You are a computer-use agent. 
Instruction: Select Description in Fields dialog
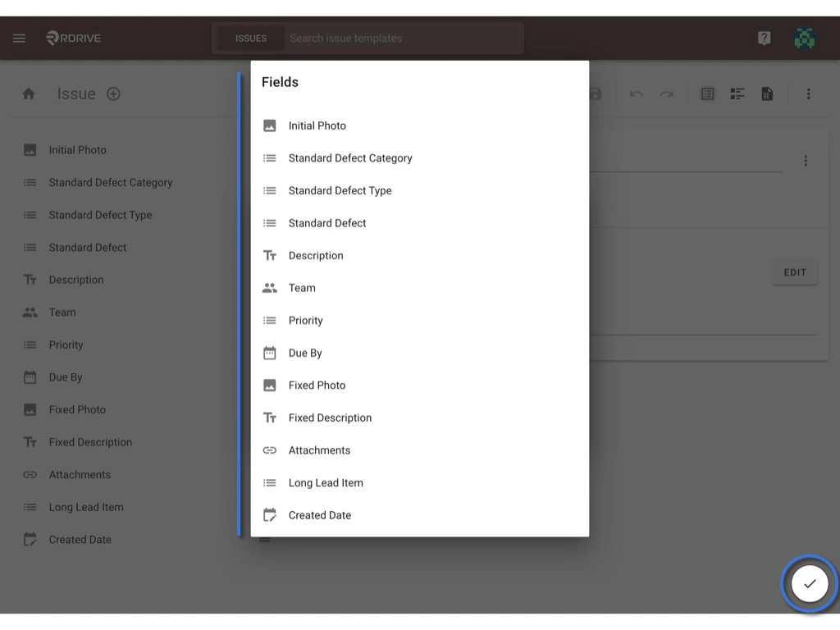[x=419, y=256]
